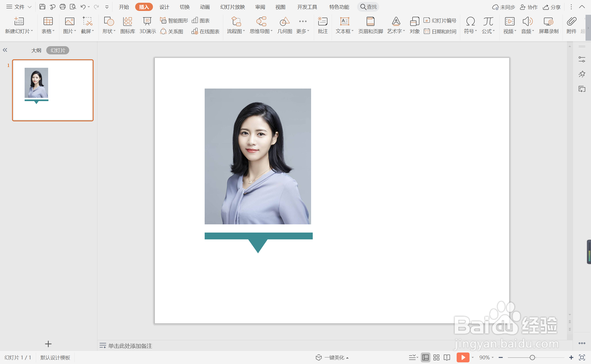Start slideshow with orange play button
Viewport: 591px width, 364px height.
(x=463, y=357)
